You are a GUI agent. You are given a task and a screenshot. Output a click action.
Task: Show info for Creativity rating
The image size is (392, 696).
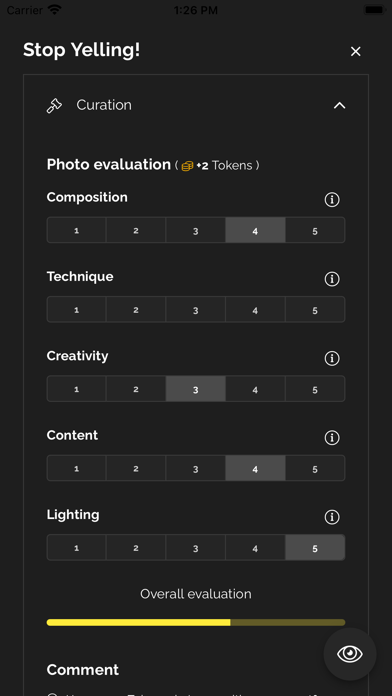click(332, 358)
